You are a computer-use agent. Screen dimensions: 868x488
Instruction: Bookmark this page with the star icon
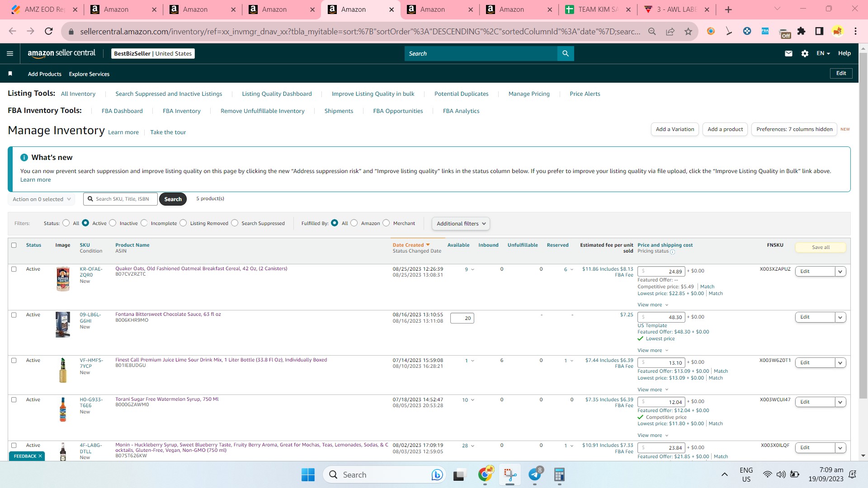688,31
